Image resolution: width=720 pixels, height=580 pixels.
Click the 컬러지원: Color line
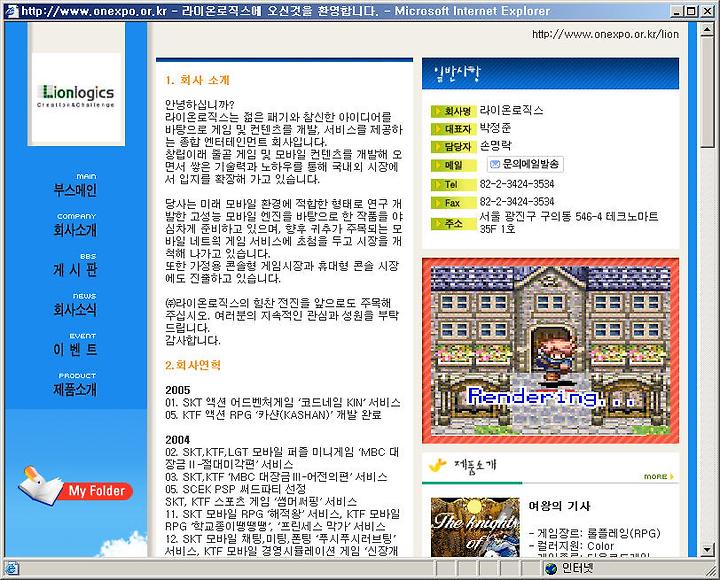click(x=571, y=546)
